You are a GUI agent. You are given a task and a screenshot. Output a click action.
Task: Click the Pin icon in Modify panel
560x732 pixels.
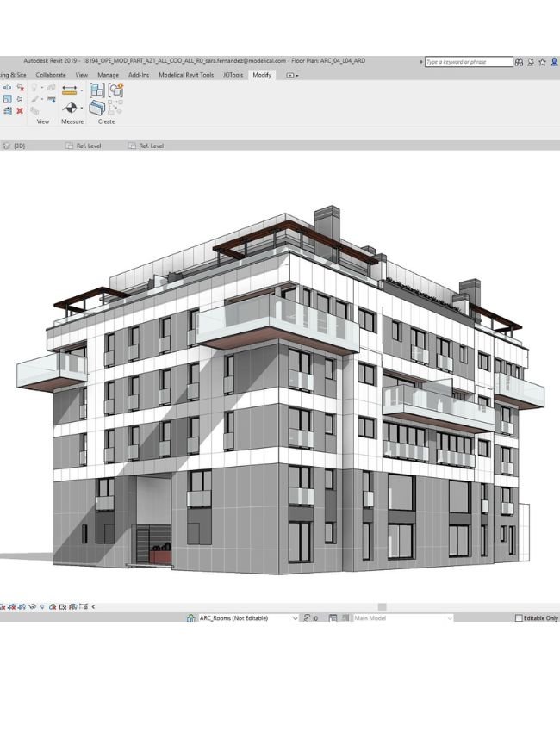tap(20, 99)
